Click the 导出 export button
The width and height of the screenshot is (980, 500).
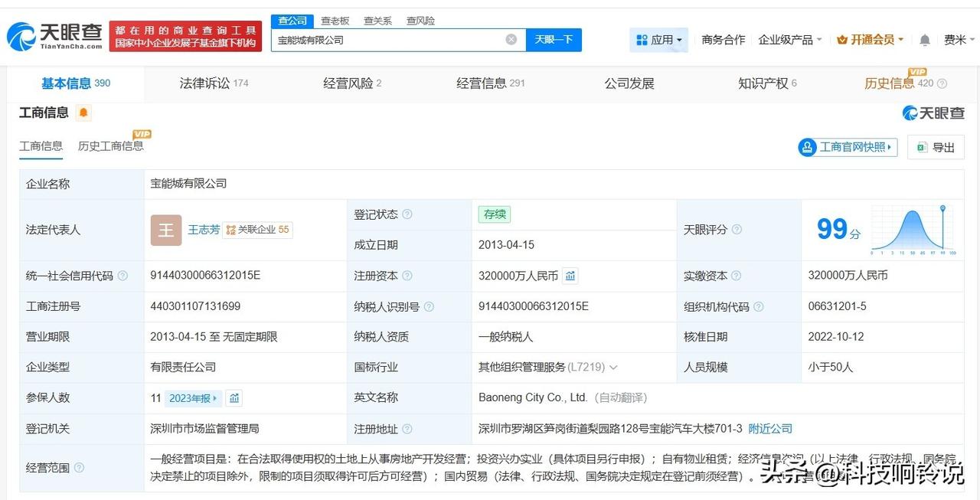click(936, 147)
